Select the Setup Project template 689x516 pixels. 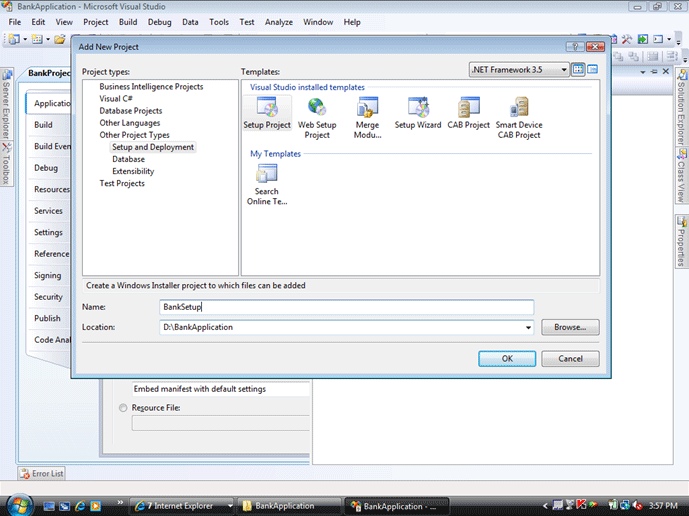click(x=267, y=113)
